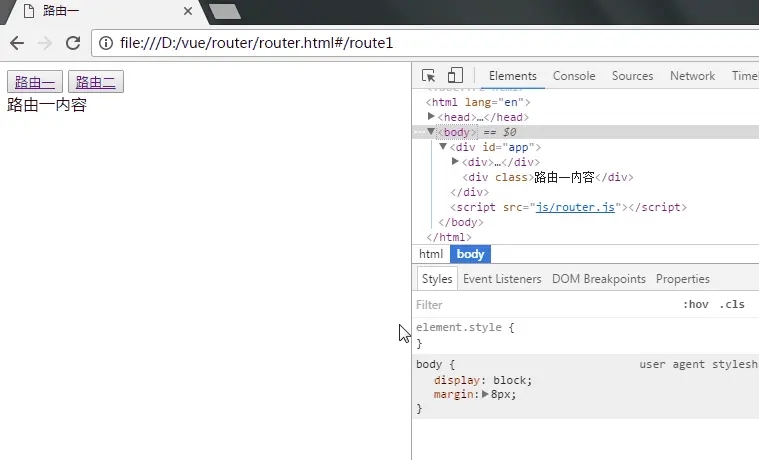Expand the margin shorthand triangle
The width and height of the screenshot is (759, 460).
485,394
